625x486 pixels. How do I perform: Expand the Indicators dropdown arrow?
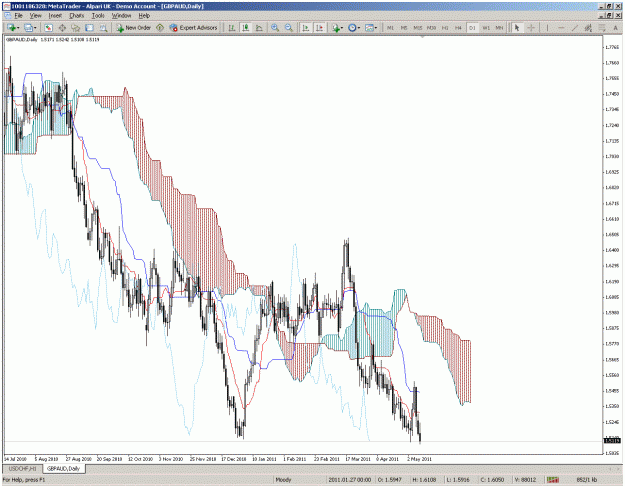point(342,28)
